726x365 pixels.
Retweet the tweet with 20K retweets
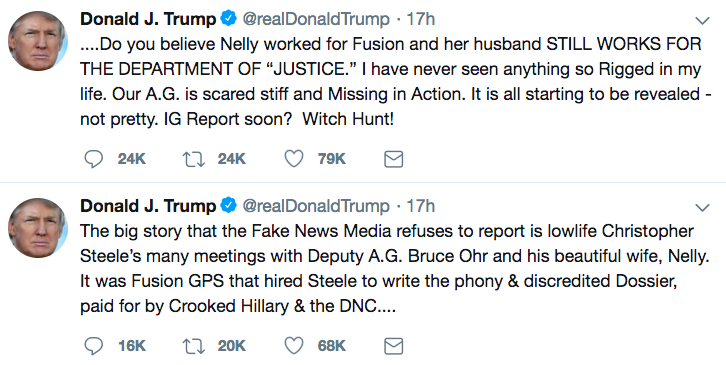click(194, 346)
